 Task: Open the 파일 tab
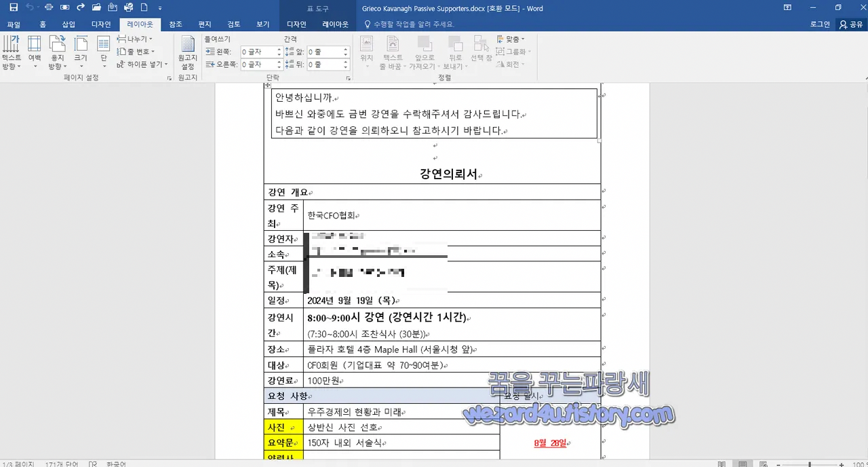(14, 24)
